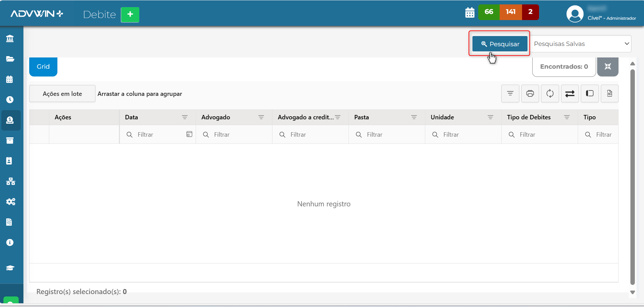Click the ADVWIN logo
The width and height of the screenshot is (644, 307).
tap(37, 14)
